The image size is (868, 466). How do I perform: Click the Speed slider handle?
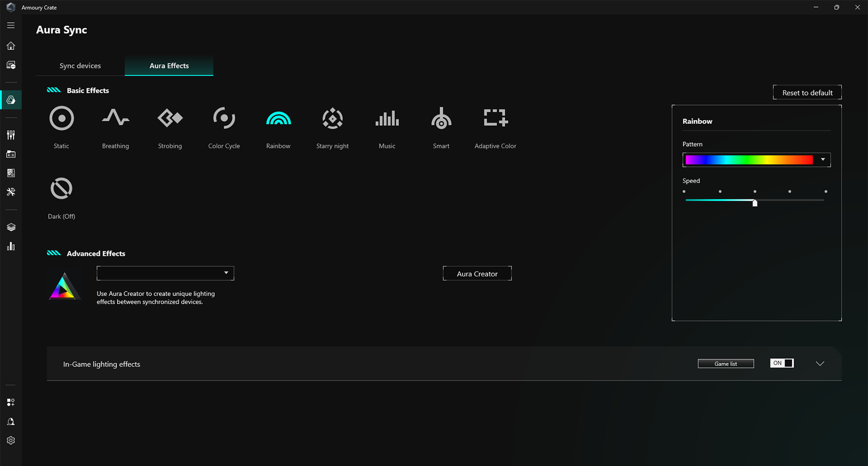click(755, 203)
